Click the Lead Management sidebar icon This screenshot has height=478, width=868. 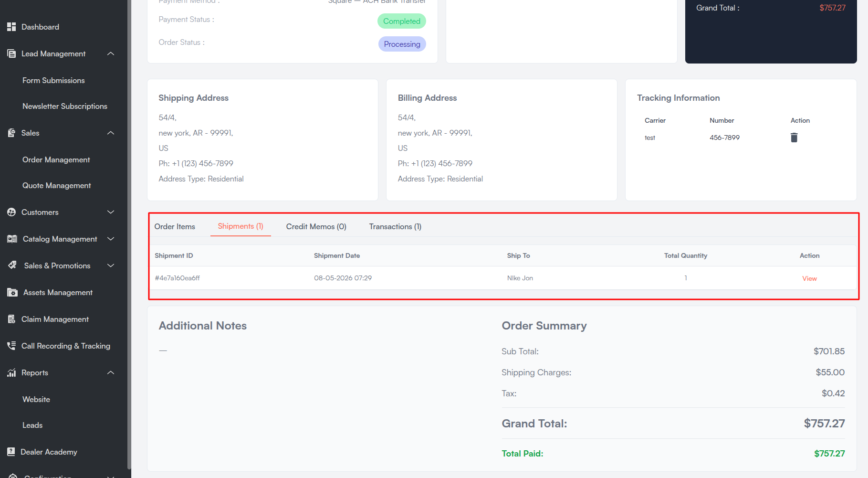(x=11, y=53)
